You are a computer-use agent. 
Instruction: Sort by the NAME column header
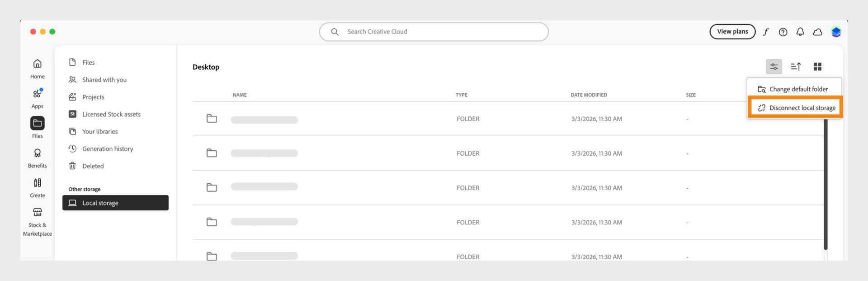coord(240,95)
